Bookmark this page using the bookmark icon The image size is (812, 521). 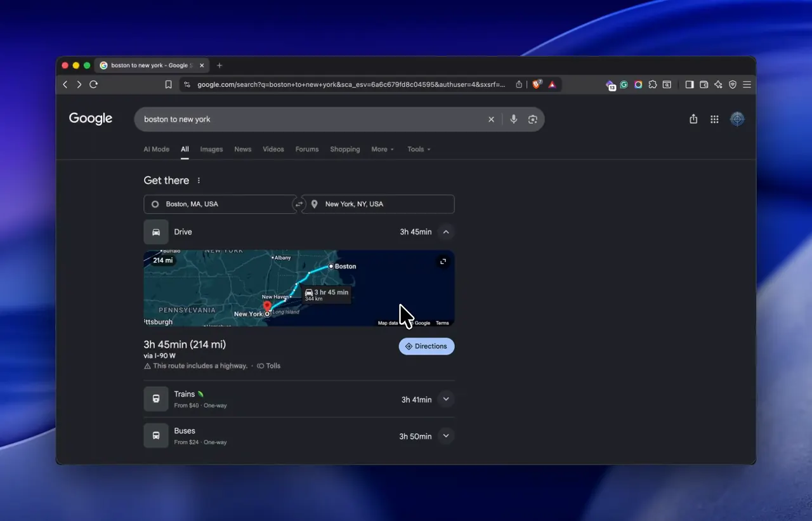click(168, 84)
